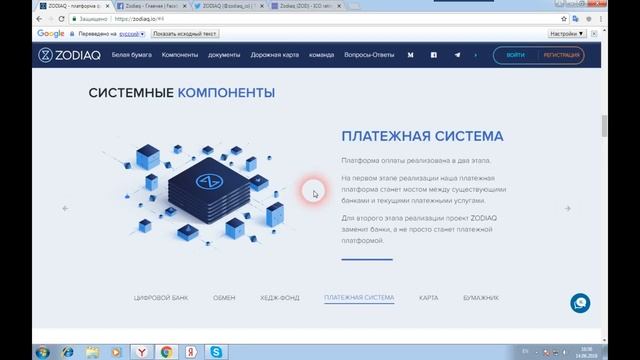640x360 pixels.
Task: Select the ХЕДЖ-ФОНД component tab
Action: 280,298
